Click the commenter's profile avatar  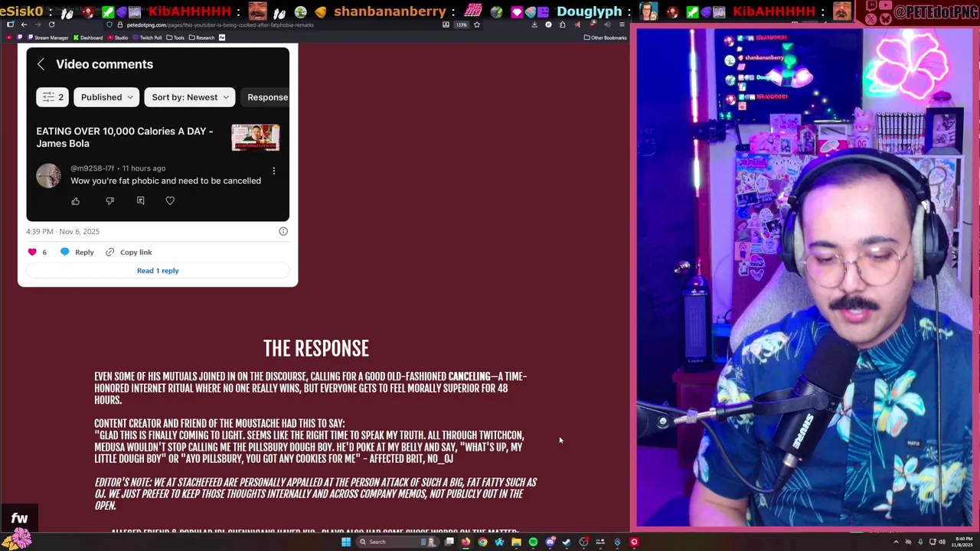tap(48, 175)
